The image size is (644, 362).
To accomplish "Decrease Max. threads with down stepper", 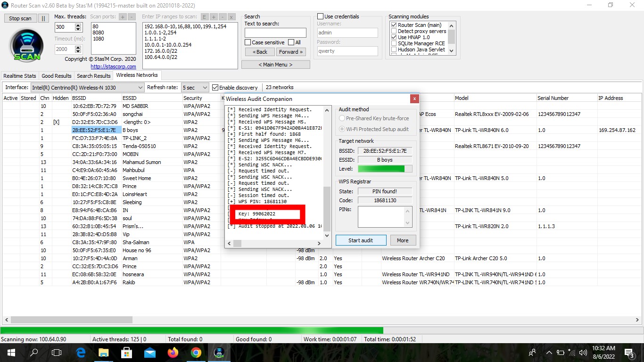I will click(x=78, y=29).
